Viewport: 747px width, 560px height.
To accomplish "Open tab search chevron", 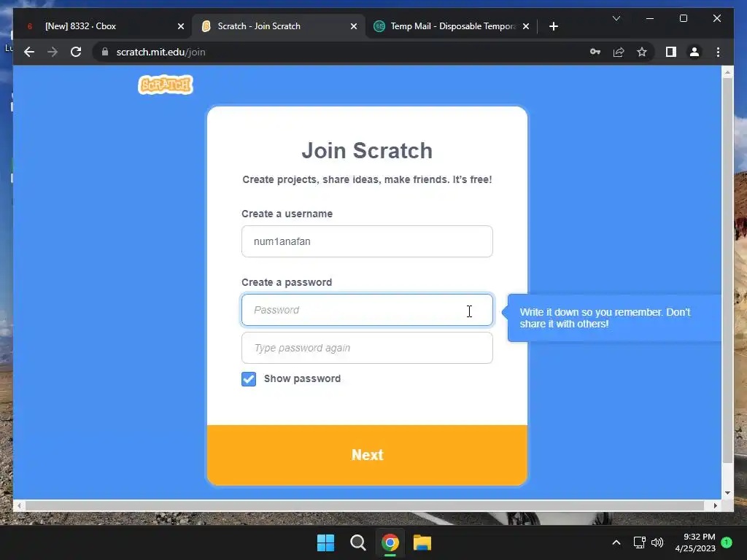I will click(x=616, y=18).
